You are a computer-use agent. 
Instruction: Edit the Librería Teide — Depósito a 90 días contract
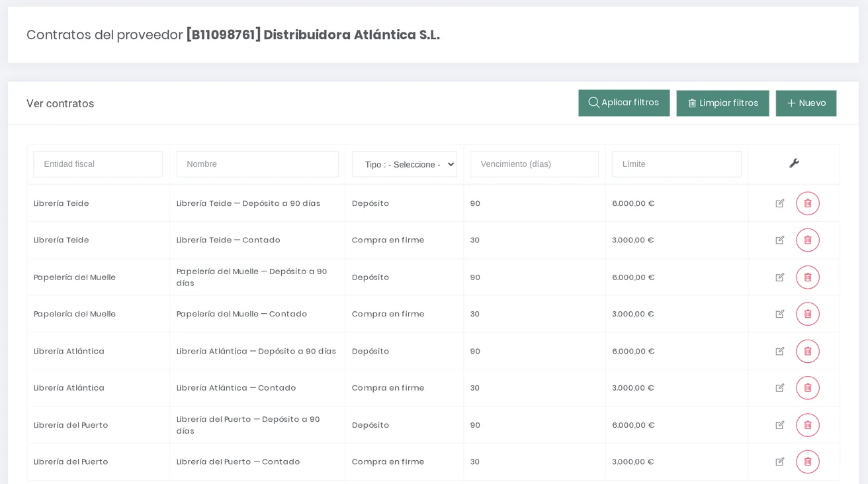(x=780, y=203)
